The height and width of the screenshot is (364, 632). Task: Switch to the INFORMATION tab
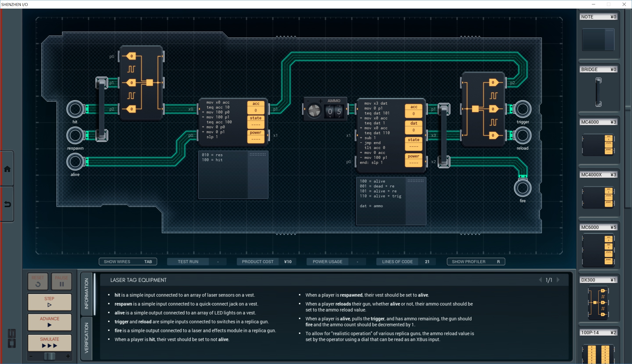pos(86,293)
